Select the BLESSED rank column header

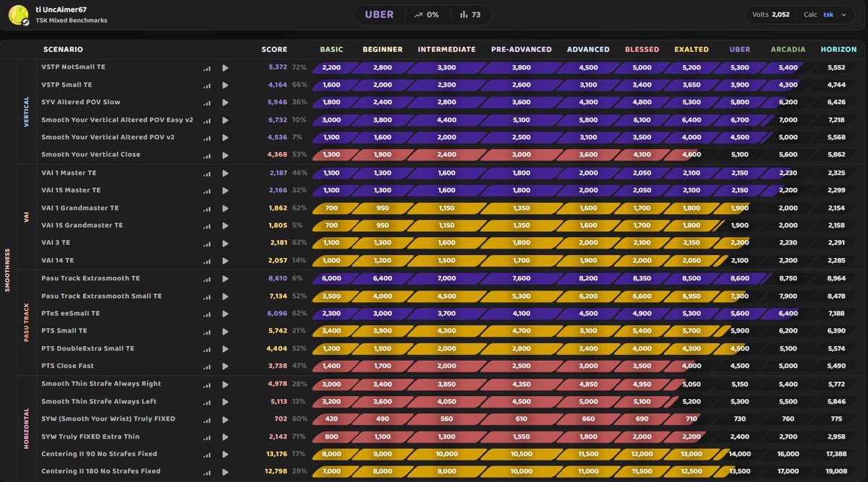tap(642, 50)
